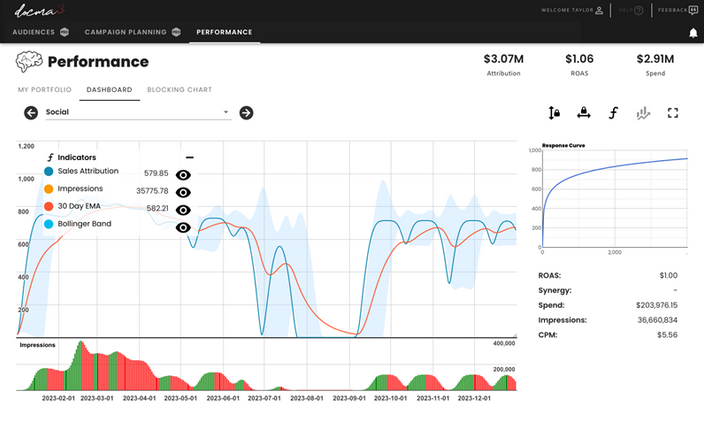Click the 579.85 Sales Attribution value
This screenshot has height=445, width=704.
tap(156, 173)
